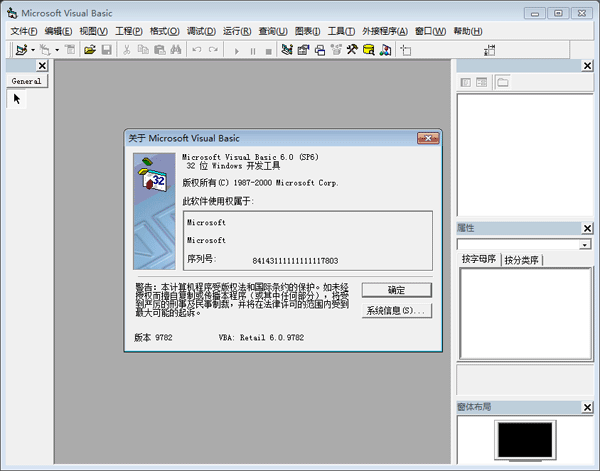Close the toolbox panel

pyautogui.click(x=42, y=66)
